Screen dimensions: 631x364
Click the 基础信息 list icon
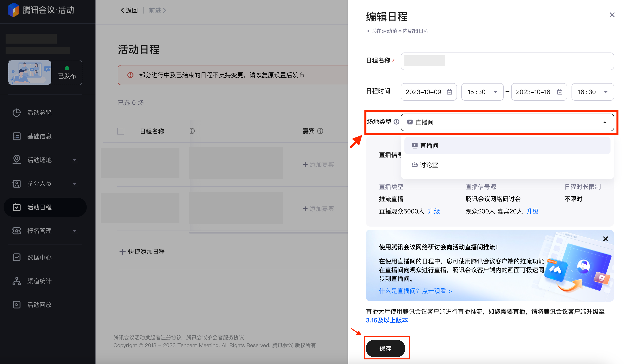17,136
